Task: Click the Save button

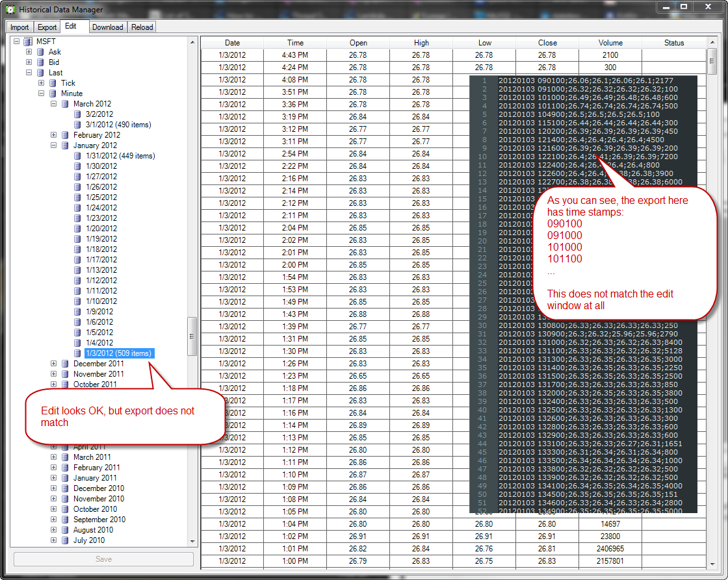Action: (x=103, y=559)
